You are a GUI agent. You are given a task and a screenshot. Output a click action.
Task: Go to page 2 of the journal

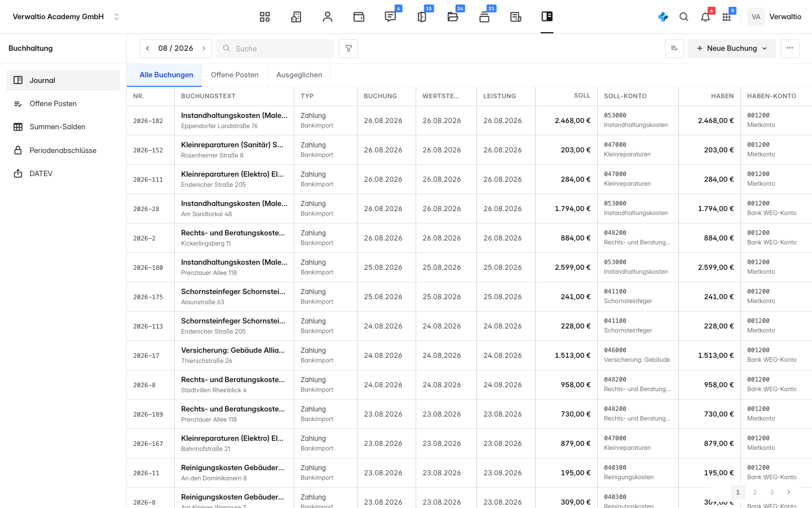tap(755, 492)
